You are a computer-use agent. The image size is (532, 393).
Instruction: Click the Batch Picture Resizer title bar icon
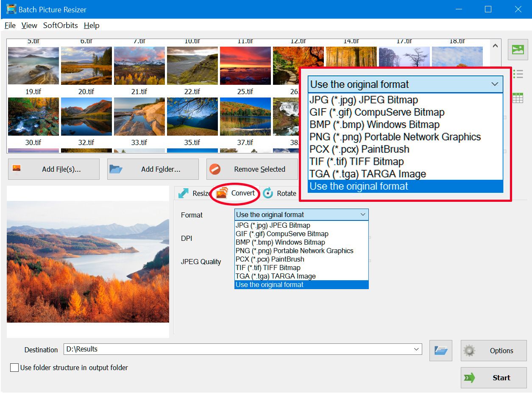[11, 9]
